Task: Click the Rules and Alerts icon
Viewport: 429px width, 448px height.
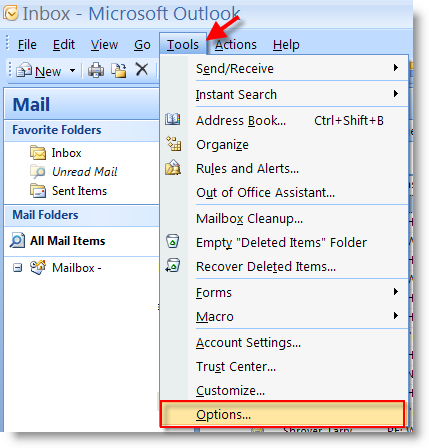Action: point(173,167)
